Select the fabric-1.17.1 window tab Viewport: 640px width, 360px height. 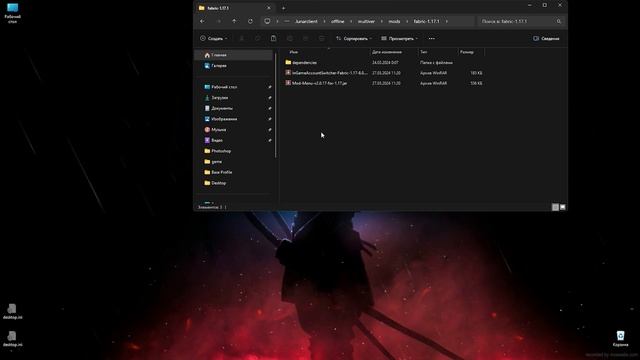[234, 8]
